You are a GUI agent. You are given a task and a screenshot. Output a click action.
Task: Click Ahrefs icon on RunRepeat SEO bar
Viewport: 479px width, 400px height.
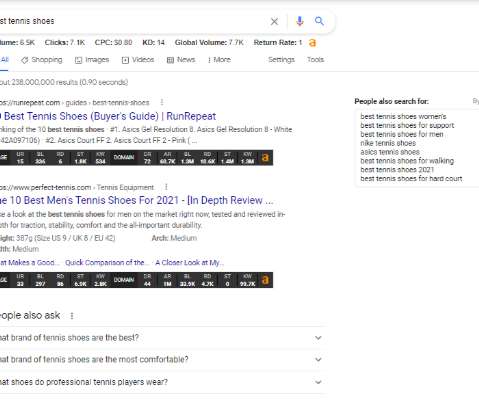(265, 158)
